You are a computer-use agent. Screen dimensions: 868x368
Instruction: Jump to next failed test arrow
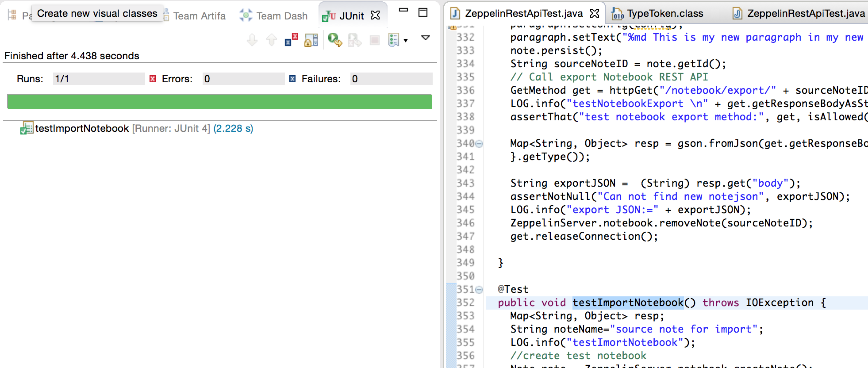tap(252, 40)
